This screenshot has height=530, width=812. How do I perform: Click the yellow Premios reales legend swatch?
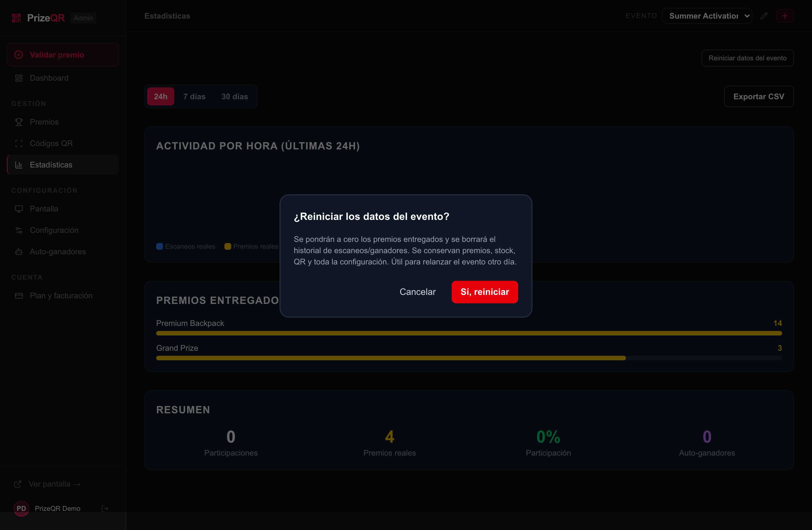(228, 246)
